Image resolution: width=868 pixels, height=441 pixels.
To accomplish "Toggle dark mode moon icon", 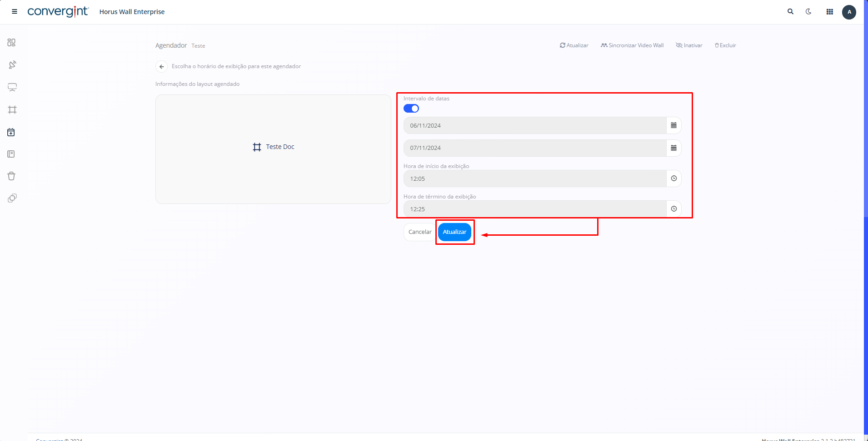I will (808, 12).
